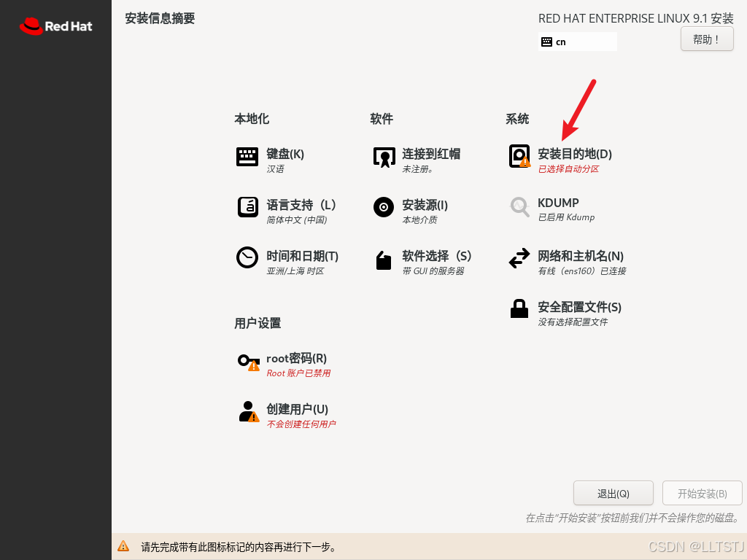
Task: Open the network arrows icon
Action: coord(519,258)
